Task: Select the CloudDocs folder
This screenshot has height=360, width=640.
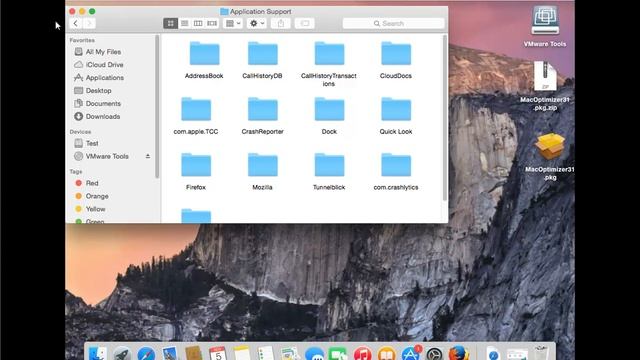Action: pos(396,60)
